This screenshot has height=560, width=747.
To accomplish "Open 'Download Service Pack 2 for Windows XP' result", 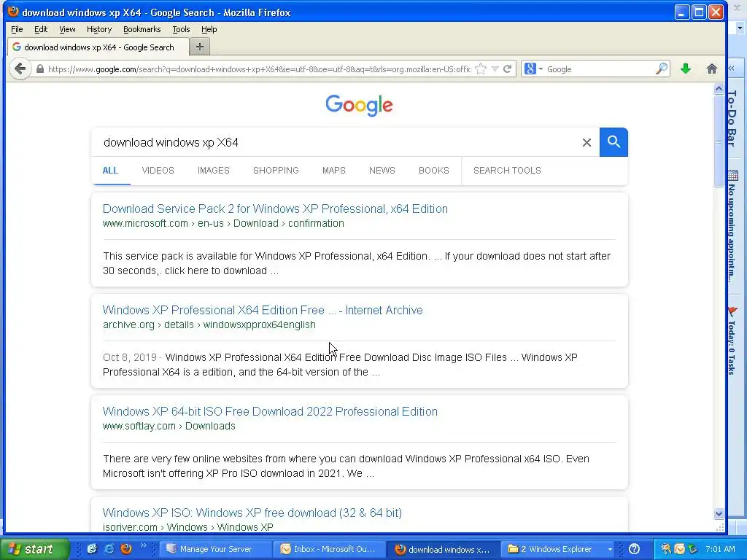I will point(275,209).
